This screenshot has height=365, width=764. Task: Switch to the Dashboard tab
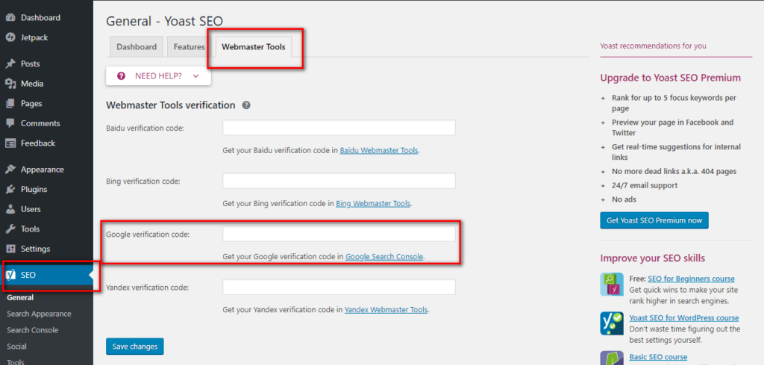136,47
